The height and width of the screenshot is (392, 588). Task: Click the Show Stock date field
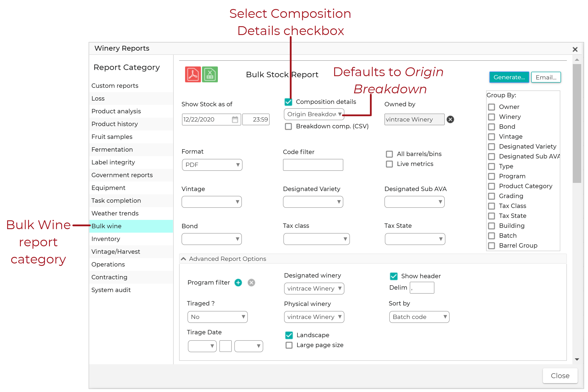click(x=211, y=119)
